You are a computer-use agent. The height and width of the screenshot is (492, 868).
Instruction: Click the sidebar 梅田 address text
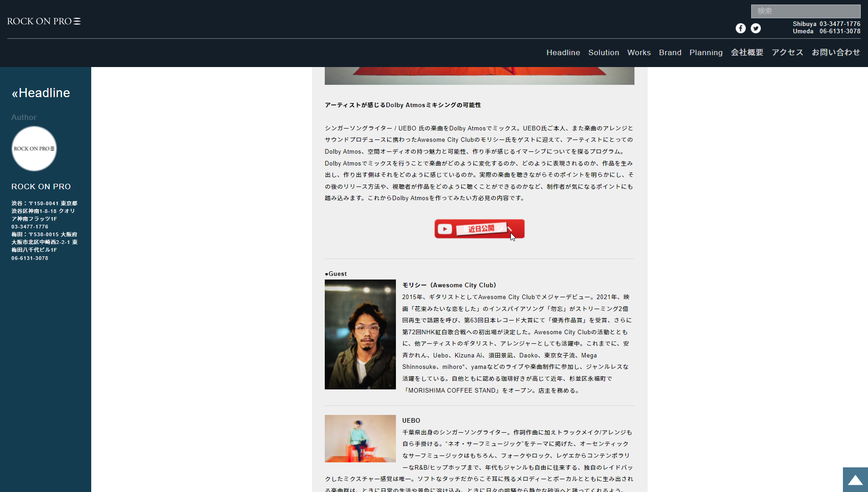(x=44, y=242)
